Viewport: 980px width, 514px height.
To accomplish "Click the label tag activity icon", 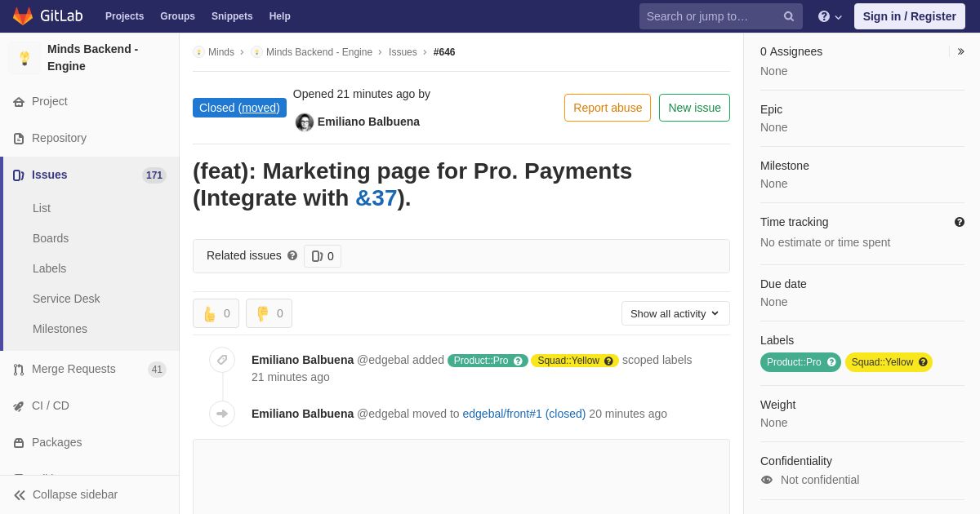I will 222,360.
